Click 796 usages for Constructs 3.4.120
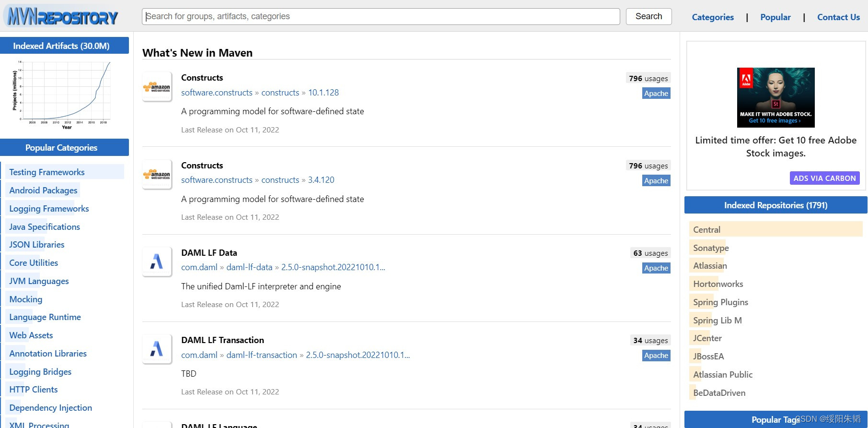The height and width of the screenshot is (428, 868). pos(648,166)
